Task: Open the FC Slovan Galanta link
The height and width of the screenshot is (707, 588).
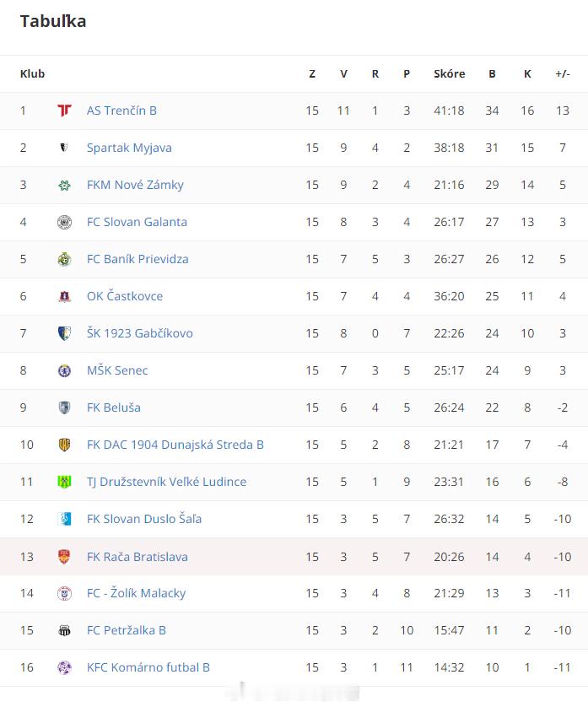Action: point(137,222)
